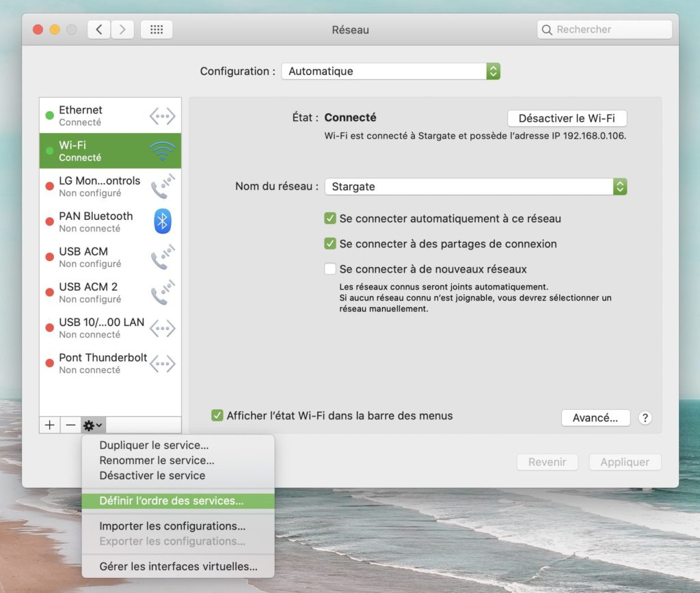Click the Wi-Fi IP address status sentence

point(476,136)
